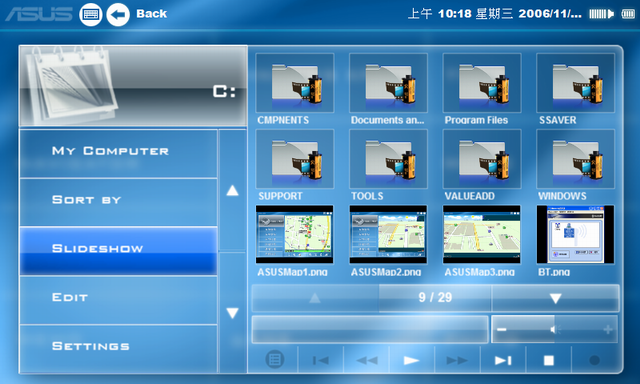Select the ASUSMap2.png thumbnail
This screenshot has height=384, width=640.
coord(388,235)
